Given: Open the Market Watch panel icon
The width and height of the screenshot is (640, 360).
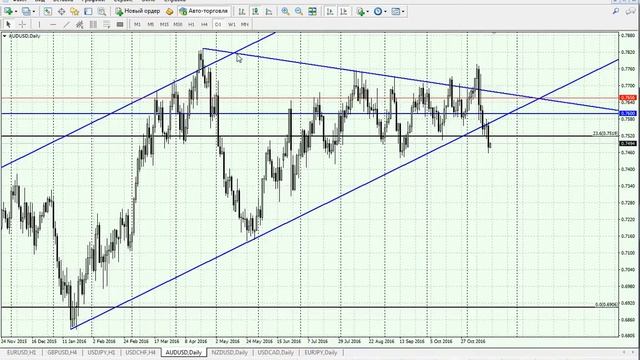Looking at the screenshot, I should [x=47, y=11].
